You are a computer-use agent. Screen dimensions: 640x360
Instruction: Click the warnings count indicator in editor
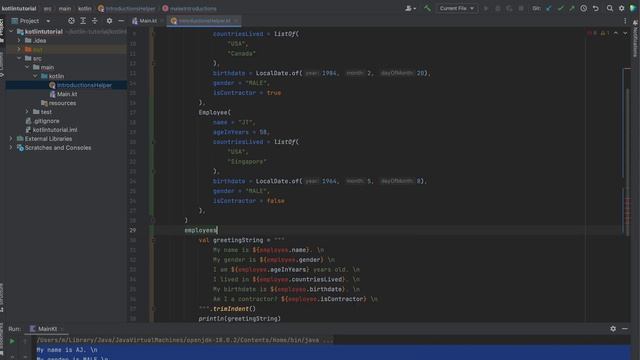(x=604, y=33)
